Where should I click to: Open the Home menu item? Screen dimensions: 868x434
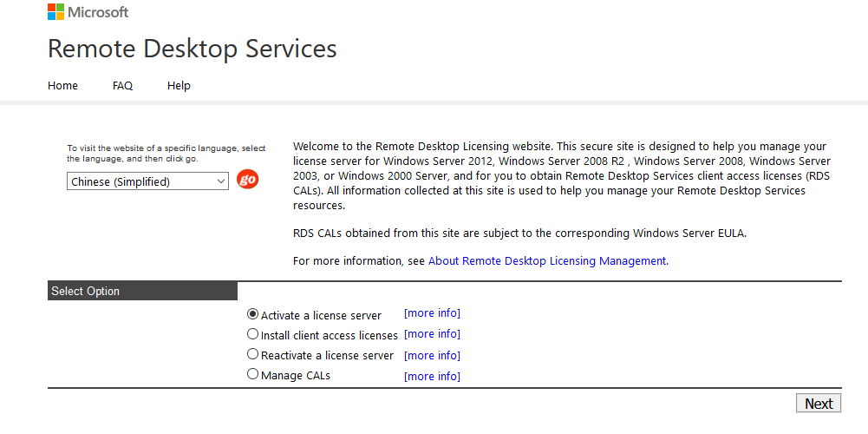[62, 85]
